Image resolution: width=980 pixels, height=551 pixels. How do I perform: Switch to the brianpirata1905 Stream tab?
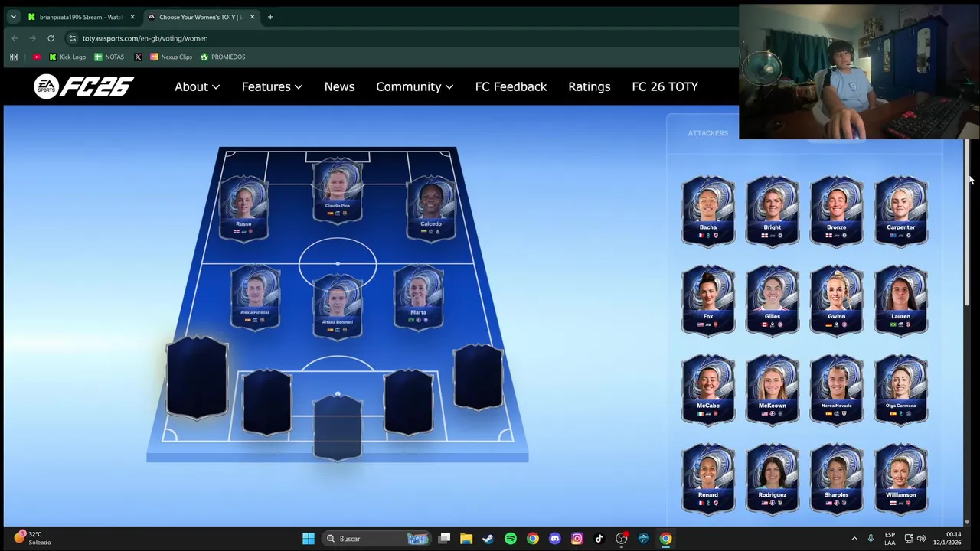tap(80, 17)
